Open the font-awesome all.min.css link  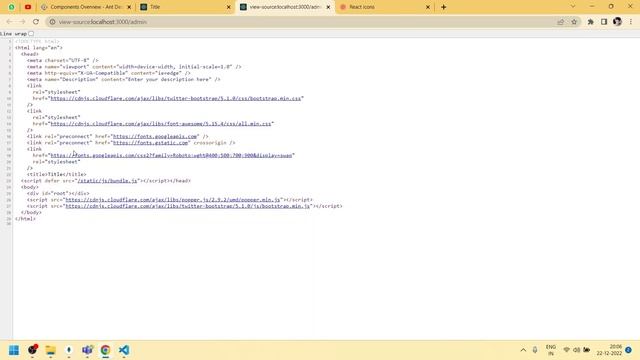point(161,124)
